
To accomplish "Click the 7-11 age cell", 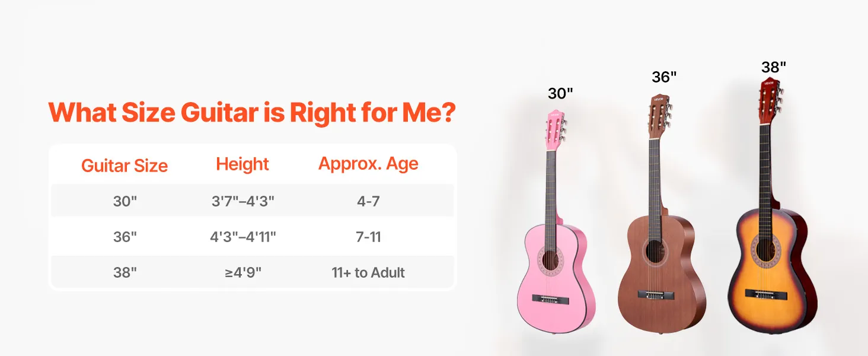I will [368, 237].
